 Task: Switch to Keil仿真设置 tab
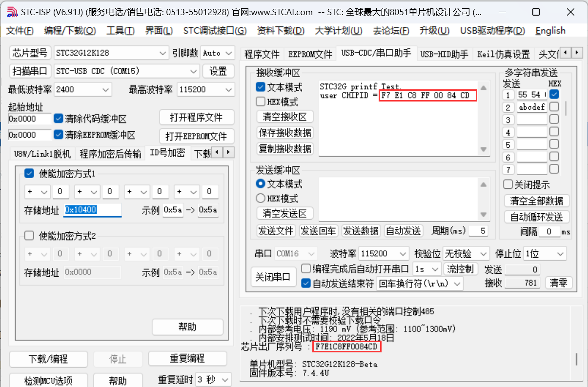point(504,54)
